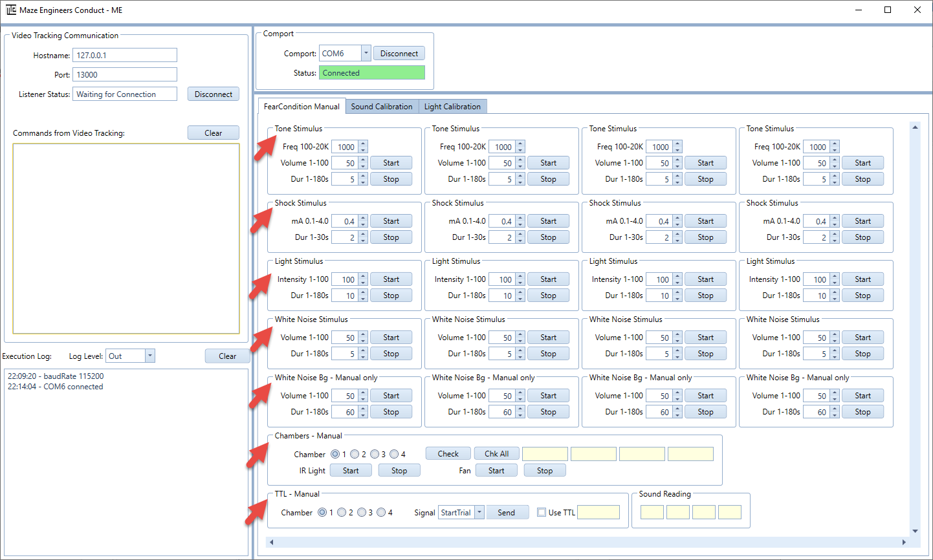
Task: Select chamber 2 radio in Chambers - Manual
Action: pos(355,454)
